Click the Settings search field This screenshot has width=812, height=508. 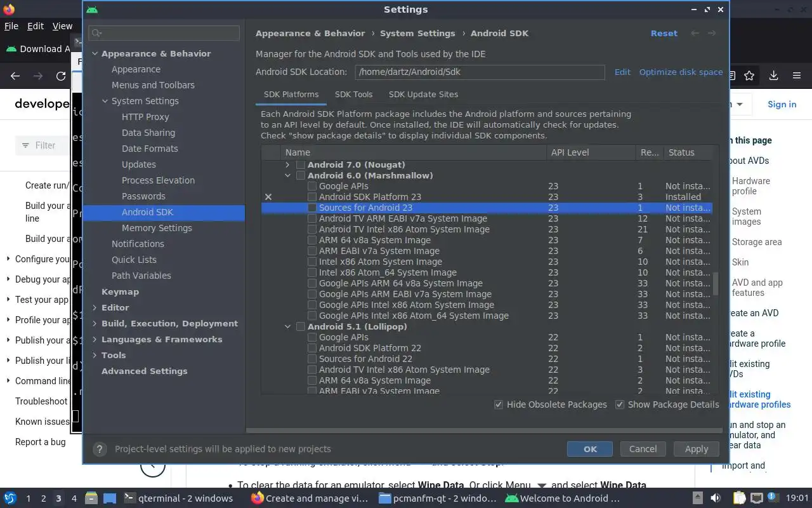[x=164, y=33]
